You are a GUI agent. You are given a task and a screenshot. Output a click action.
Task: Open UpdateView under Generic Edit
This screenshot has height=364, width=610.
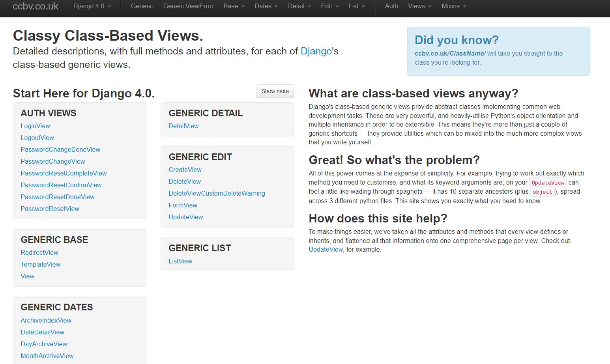click(x=185, y=217)
